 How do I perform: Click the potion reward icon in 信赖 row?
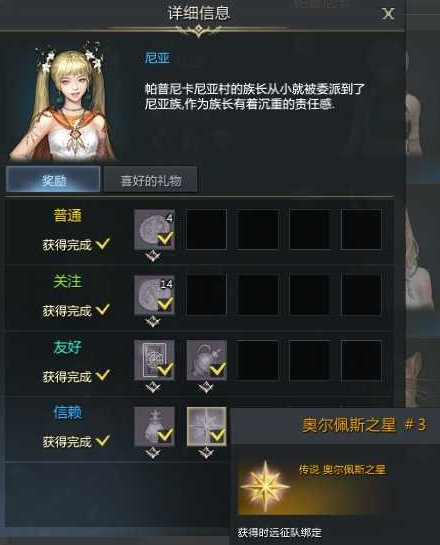pos(154,426)
